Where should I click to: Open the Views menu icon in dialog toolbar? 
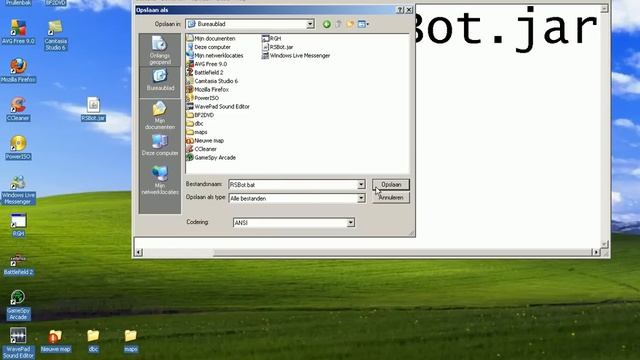tap(363, 24)
